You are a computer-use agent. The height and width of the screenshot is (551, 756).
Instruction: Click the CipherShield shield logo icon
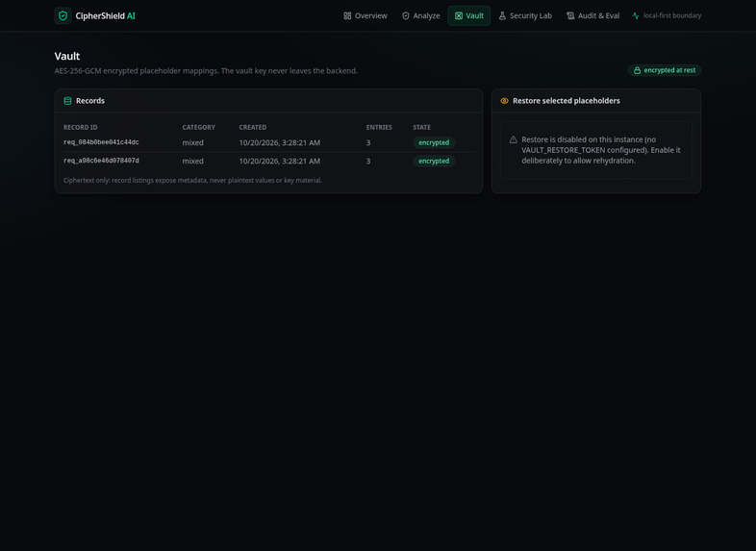63,16
